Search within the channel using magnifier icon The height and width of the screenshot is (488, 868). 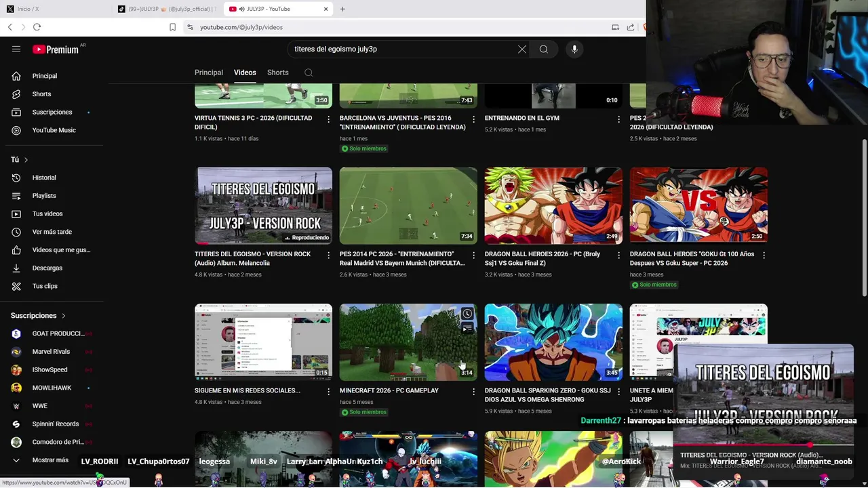pyautogui.click(x=309, y=73)
